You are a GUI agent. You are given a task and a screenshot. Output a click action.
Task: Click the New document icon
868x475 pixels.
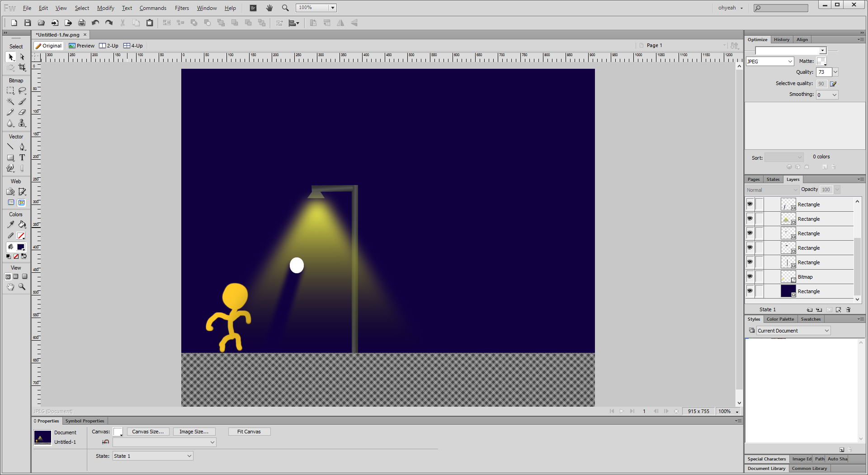[x=14, y=23]
